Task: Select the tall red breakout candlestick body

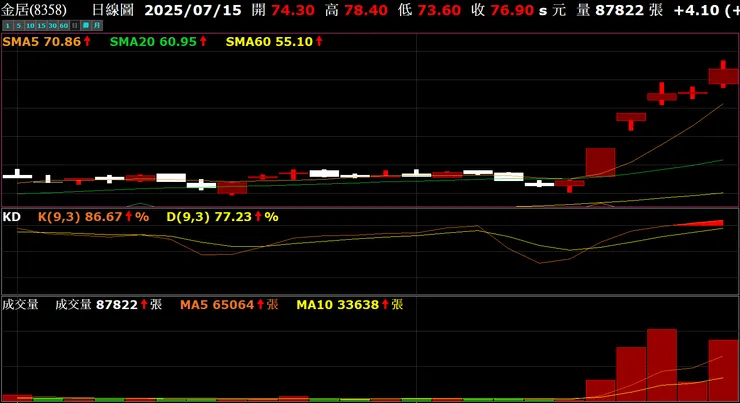Action: click(600, 162)
